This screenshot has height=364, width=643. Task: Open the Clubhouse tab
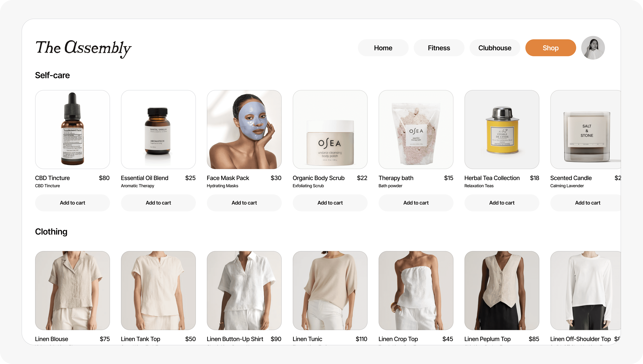pos(494,48)
